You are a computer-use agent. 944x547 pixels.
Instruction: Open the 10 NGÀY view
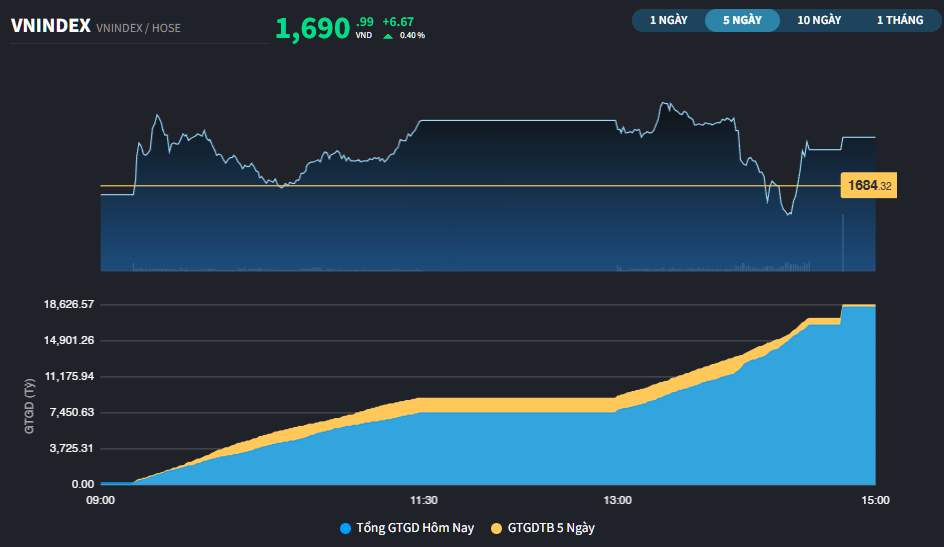point(819,20)
